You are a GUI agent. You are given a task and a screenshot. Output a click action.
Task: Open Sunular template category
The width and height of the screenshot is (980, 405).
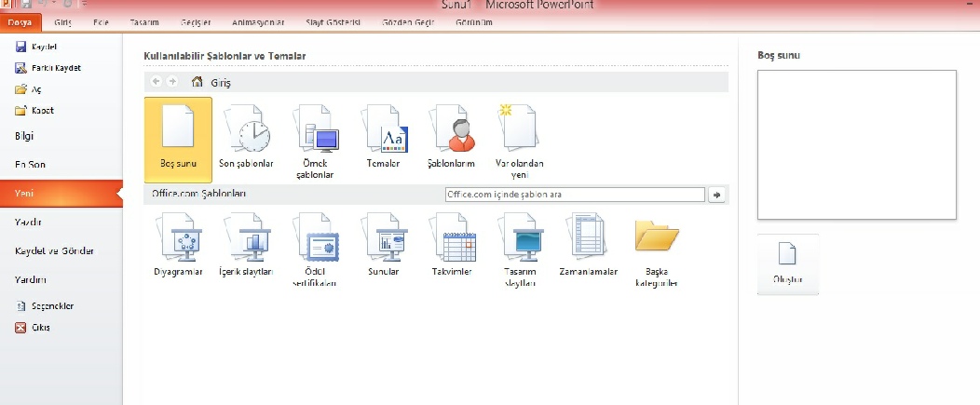click(383, 244)
